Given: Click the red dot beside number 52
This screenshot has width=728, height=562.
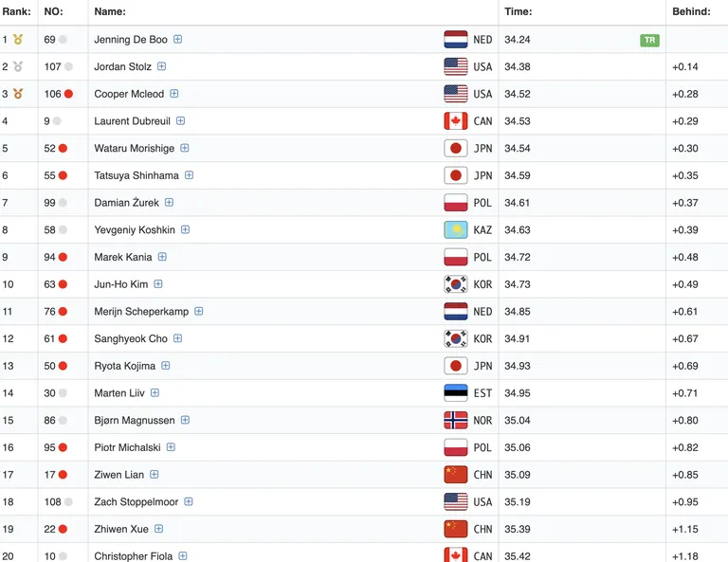Looking at the screenshot, I should pyautogui.click(x=63, y=148).
